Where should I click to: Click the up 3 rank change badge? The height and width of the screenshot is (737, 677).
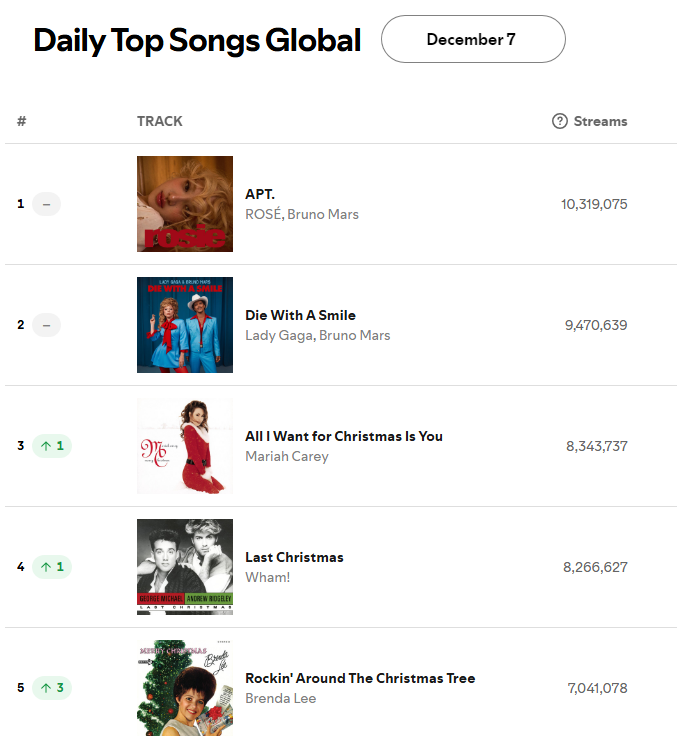pos(52,688)
